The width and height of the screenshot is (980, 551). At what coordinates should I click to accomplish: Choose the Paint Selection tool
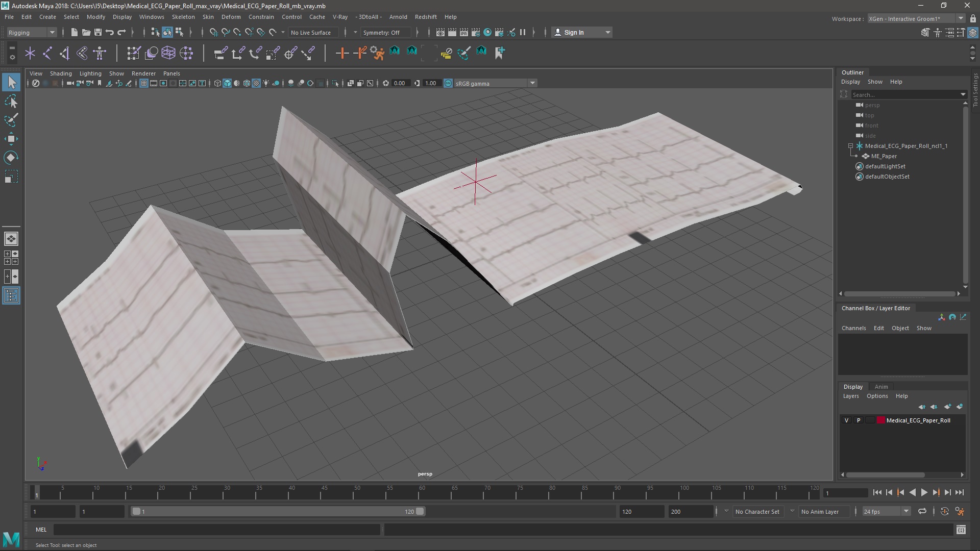pos(11,120)
